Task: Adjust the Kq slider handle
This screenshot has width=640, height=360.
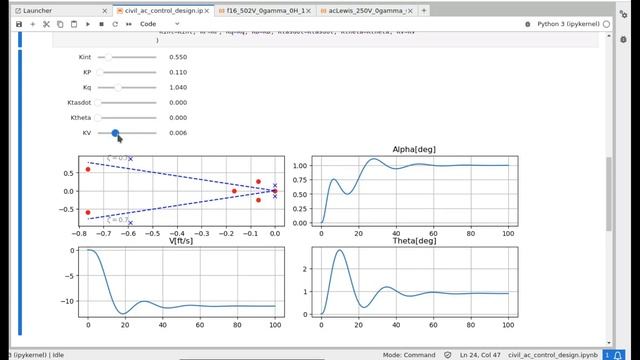Action: pyautogui.click(x=118, y=87)
